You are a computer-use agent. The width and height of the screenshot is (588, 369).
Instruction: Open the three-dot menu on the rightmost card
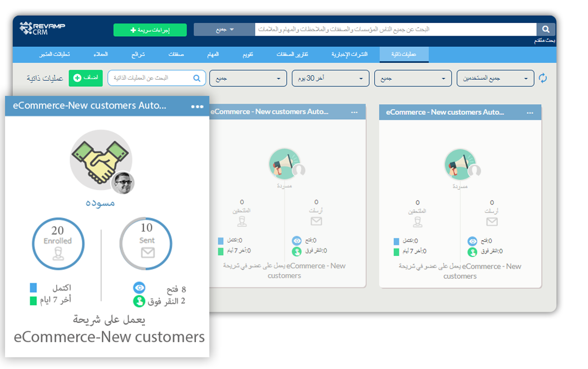tap(530, 113)
